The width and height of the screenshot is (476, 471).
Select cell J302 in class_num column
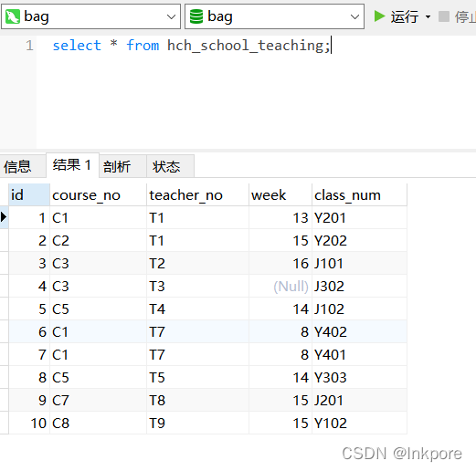(359, 286)
